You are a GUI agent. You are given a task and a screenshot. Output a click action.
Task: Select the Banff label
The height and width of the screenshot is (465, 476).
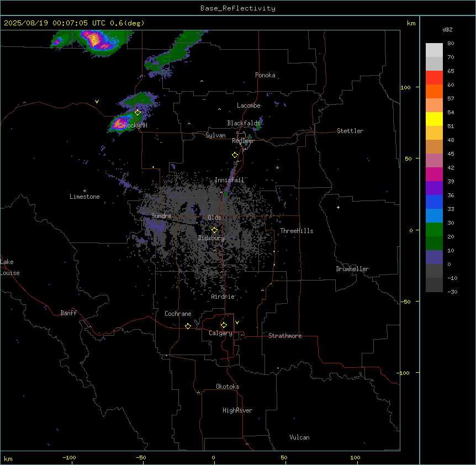pos(68,313)
